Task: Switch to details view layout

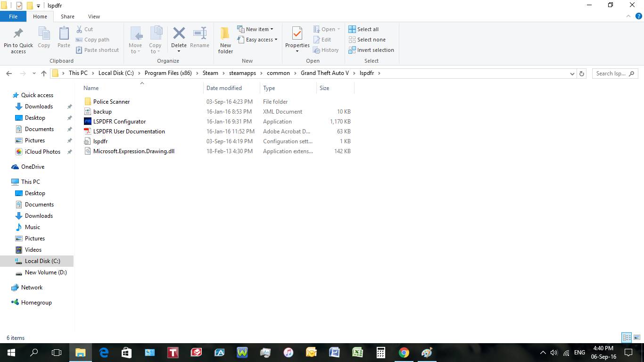Action: click(x=627, y=337)
